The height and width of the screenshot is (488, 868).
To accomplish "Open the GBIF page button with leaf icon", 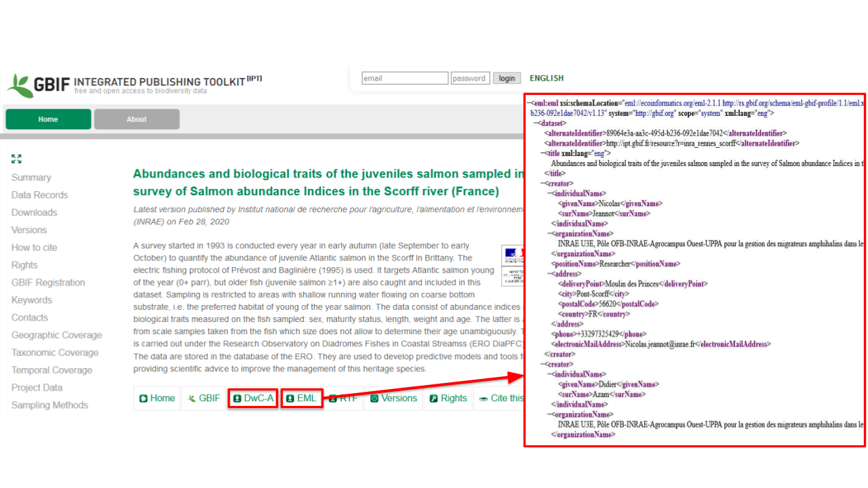I will [203, 399].
